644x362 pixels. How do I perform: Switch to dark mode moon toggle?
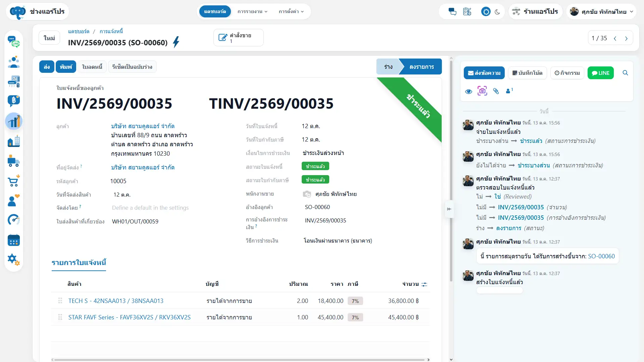497,12
